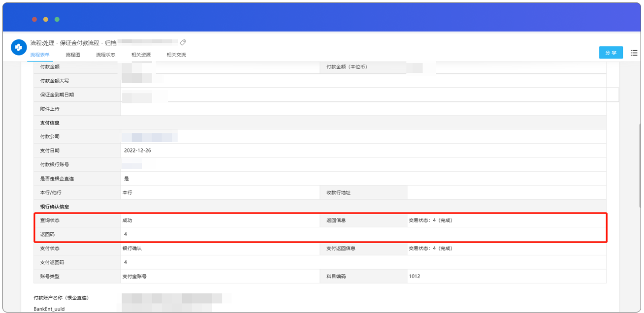
Task: Click the 支付状态 value 银行确认
Action: coord(132,249)
